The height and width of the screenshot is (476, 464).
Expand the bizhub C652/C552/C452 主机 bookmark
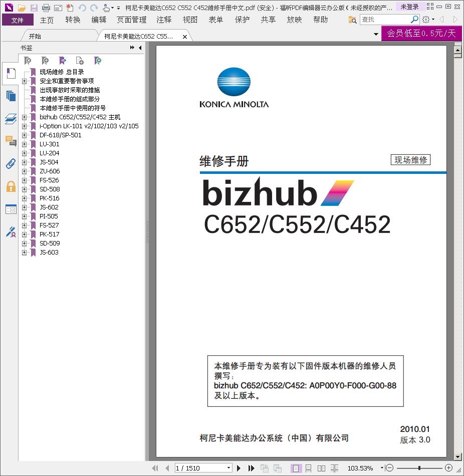pyautogui.click(x=24, y=117)
